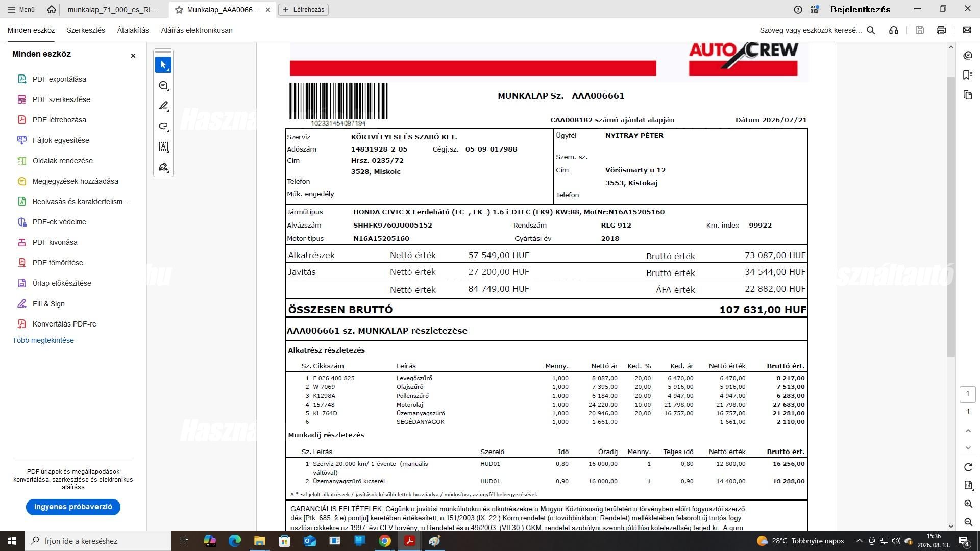Open File Explorer from the taskbar

click(x=259, y=541)
